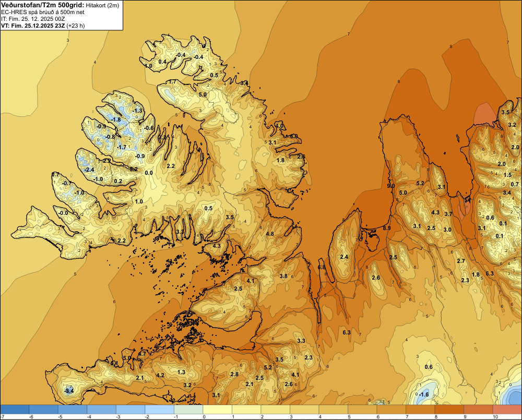Image resolution: width=522 pixels, height=420 pixels.
Task: Click the '1.7' temperature value on the map
Action: click(x=172, y=82)
